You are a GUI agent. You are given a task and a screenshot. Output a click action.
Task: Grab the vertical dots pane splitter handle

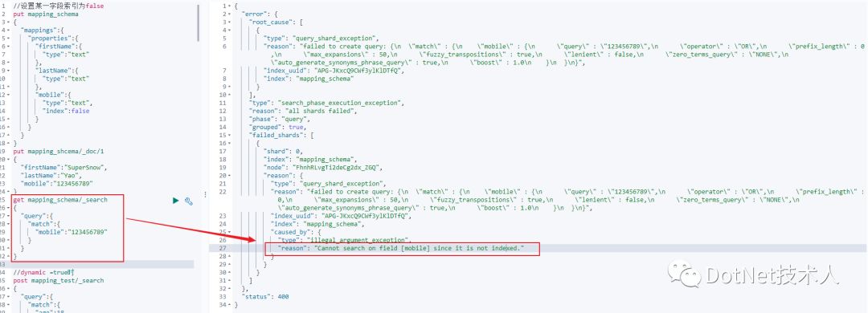click(206, 194)
